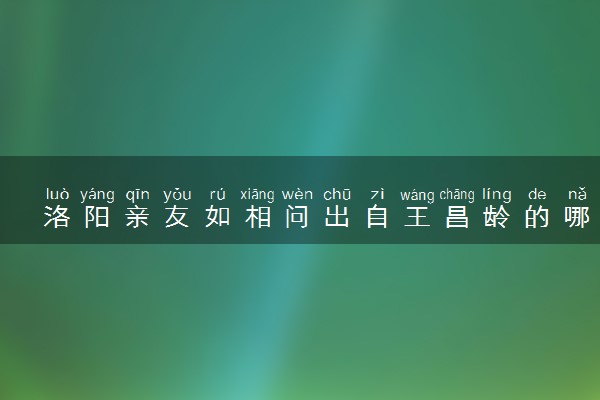600x400 pixels.
Task: Click the pinyin label chū
Action: [337, 194]
